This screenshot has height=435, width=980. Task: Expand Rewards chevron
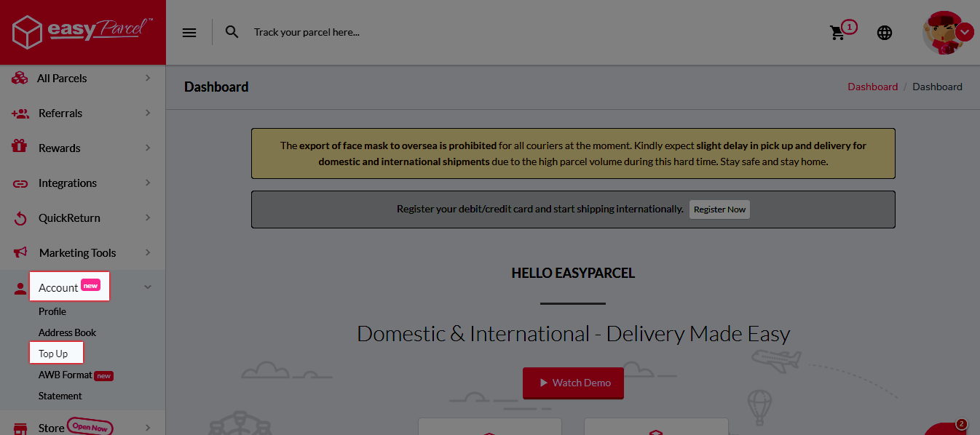point(148,148)
